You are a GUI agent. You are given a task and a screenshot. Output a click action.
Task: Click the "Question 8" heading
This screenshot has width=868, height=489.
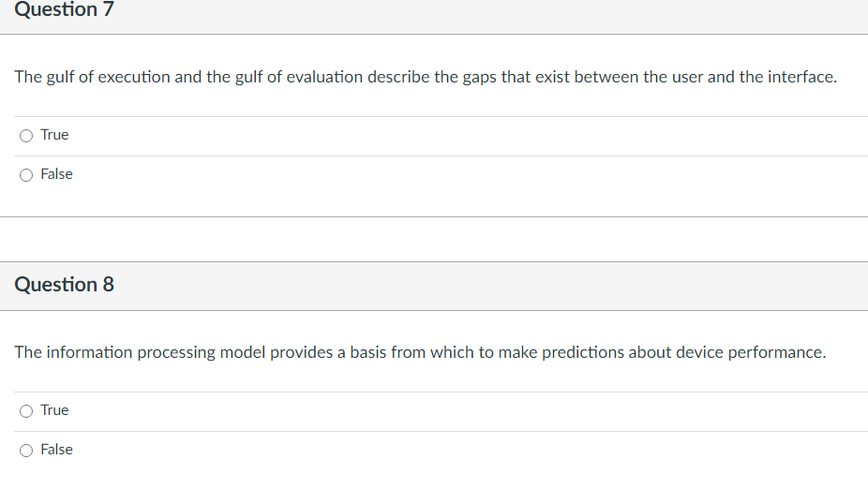pyautogui.click(x=64, y=285)
